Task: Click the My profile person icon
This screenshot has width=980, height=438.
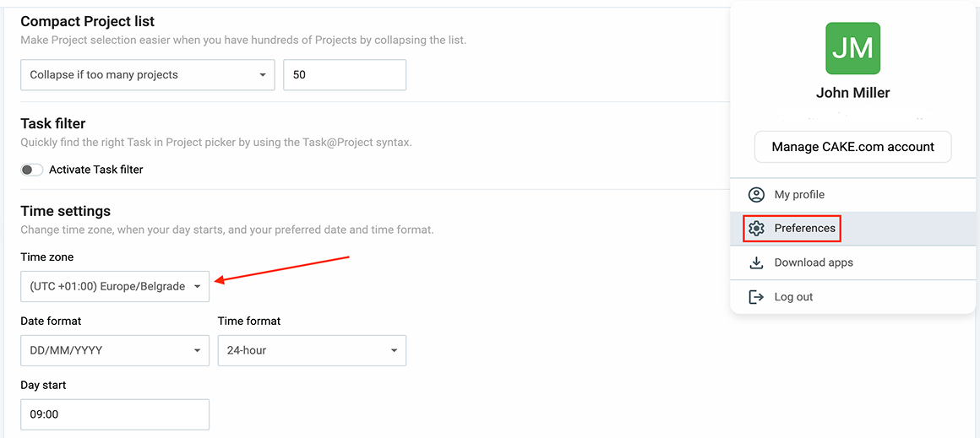Action: [x=756, y=195]
